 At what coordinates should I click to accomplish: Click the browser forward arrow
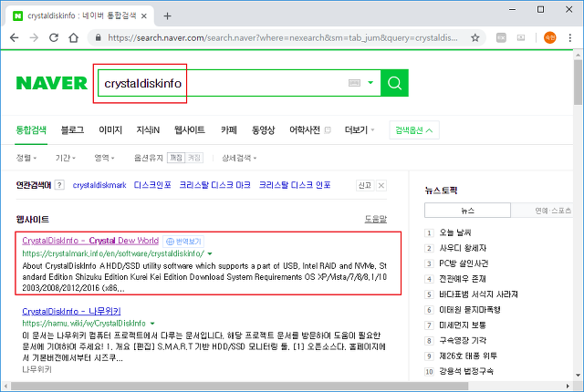[34, 37]
